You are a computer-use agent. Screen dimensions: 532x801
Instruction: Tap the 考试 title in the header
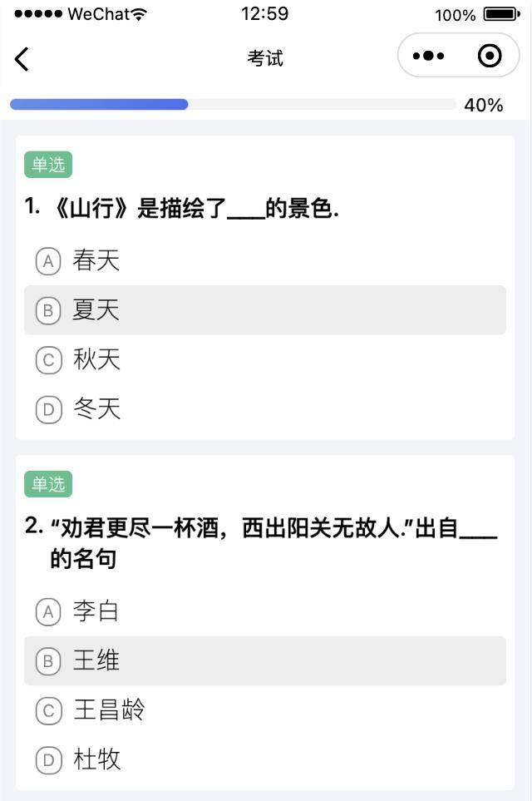[x=265, y=58]
